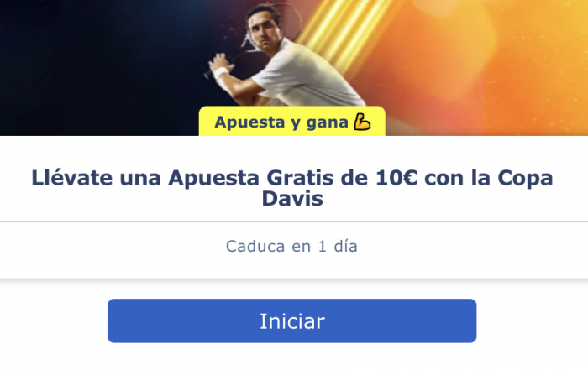The height and width of the screenshot is (370, 588).
Task: Click the divider line below the headline
Action: 294,221
